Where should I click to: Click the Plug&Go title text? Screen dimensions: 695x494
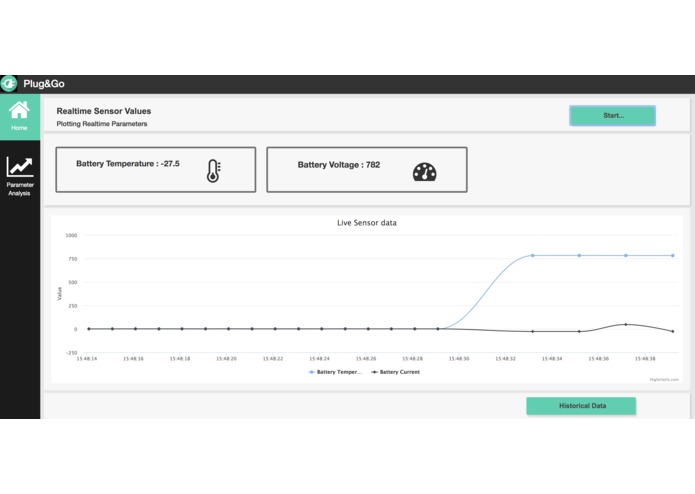pos(44,84)
